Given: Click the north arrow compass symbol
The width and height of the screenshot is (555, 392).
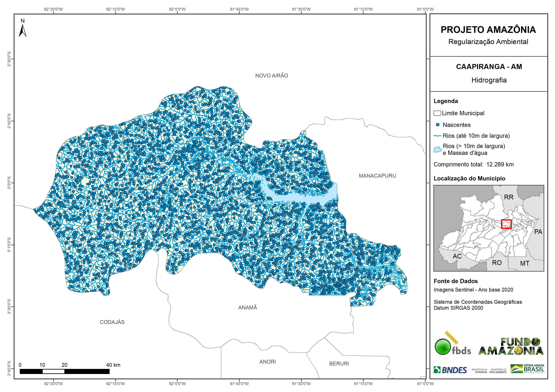Looking at the screenshot, I should tap(22, 31).
